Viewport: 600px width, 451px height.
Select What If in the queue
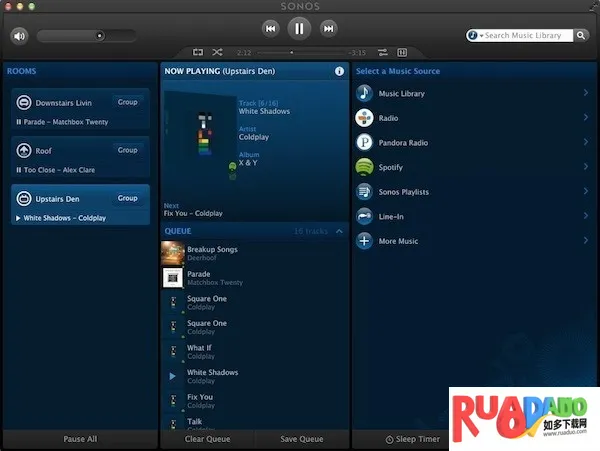coord(254,352)
